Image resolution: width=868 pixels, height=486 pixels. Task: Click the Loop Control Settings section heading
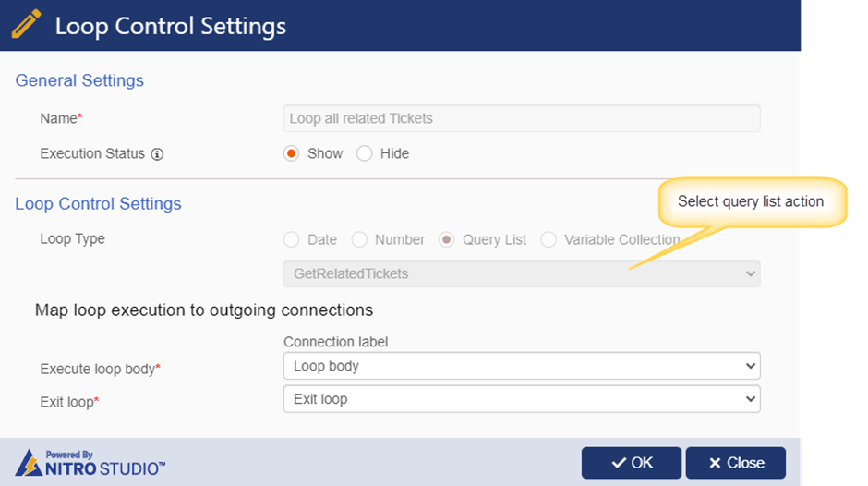(x=98, y=204)
